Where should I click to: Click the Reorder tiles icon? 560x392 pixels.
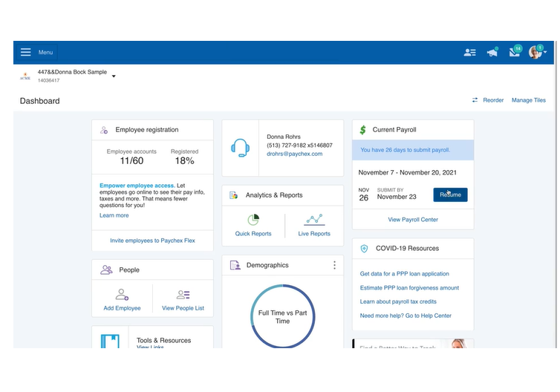click(x=475, y=100)
